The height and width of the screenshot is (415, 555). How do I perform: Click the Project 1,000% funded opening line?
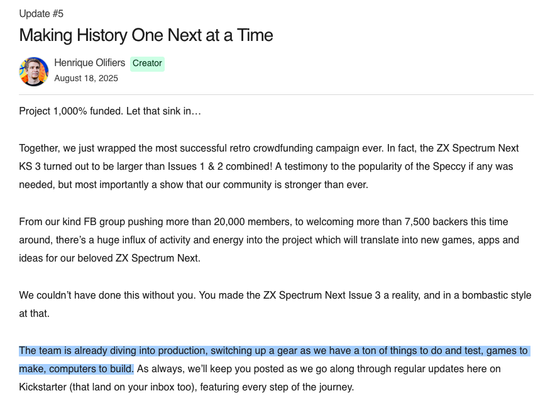click(x=110, y=111)
